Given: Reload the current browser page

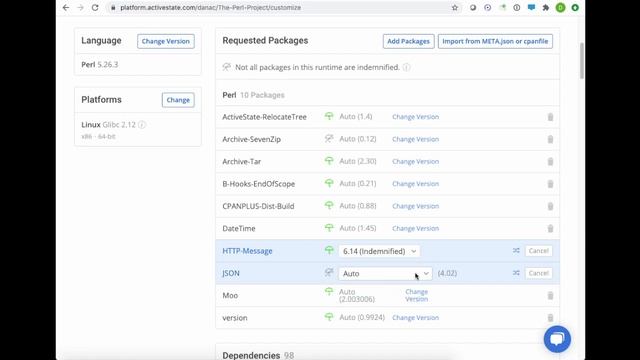Looking at the screenshot, I should pos(95,7).
